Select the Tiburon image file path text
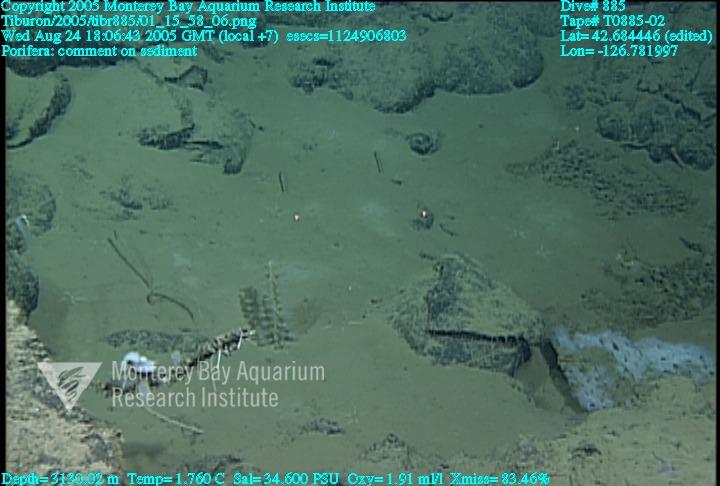 point(128,20)
